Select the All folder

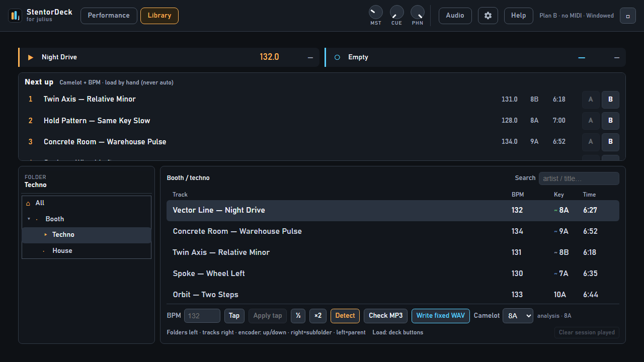click(x=87, y=203)
